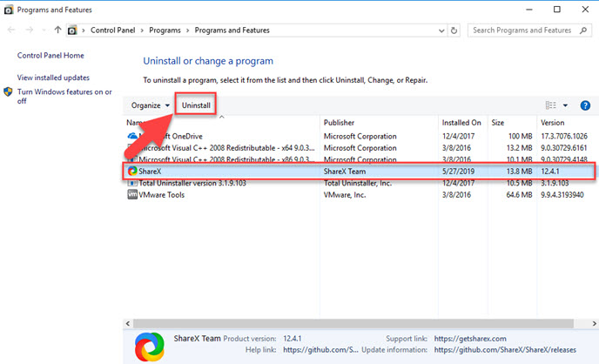Click the horizontal scrollbar left arrow

click(128, 324)
